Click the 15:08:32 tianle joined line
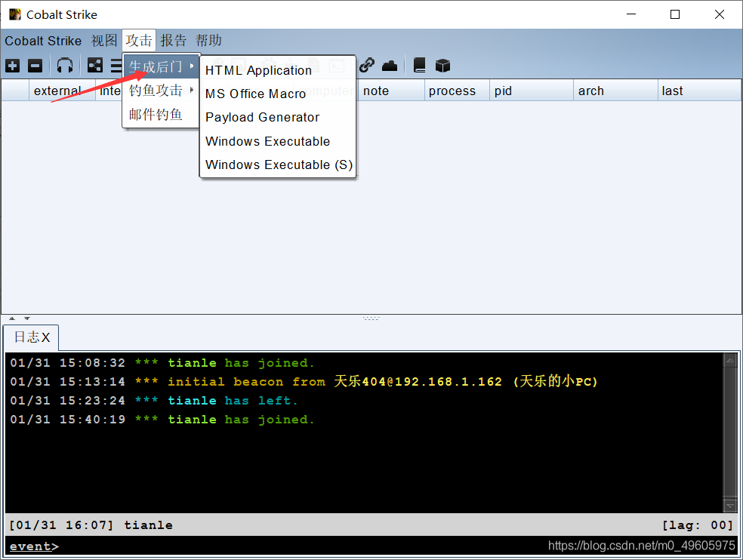The height and width of the screenshot is (560, 743). click(x=162, y=363)
